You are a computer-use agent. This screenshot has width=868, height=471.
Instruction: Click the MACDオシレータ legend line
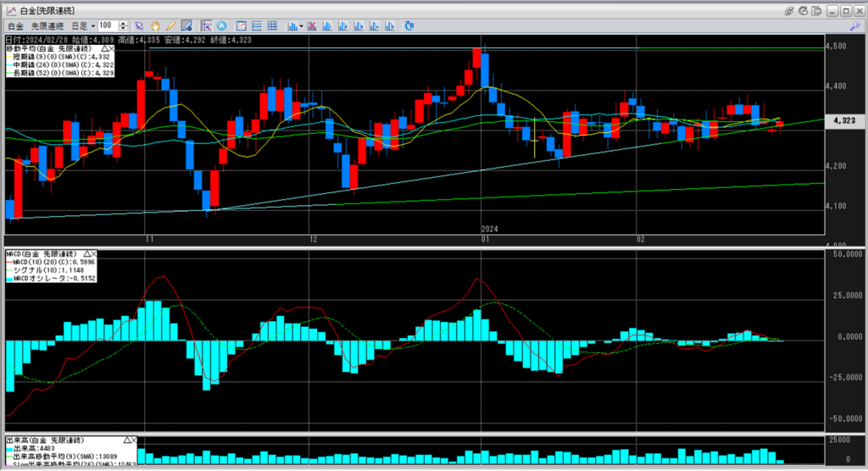point(51,279)
